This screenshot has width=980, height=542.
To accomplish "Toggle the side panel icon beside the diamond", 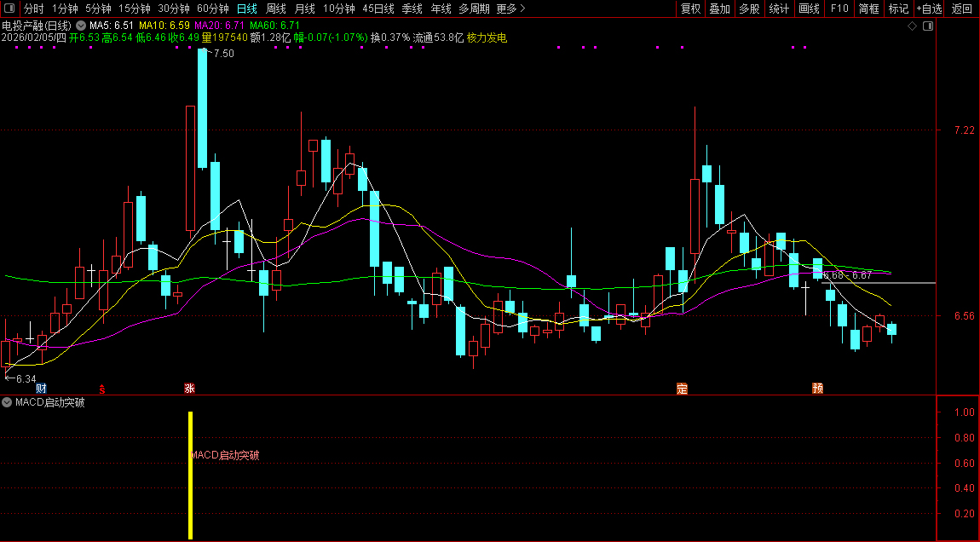I will (928, 26).
